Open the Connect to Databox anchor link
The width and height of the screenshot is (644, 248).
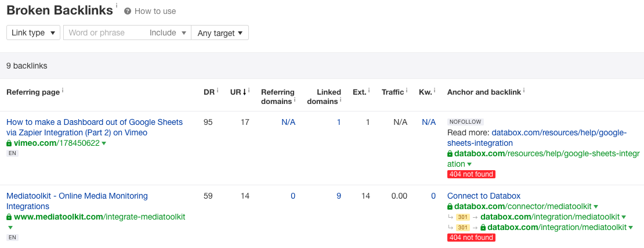(x=484, y=196)
